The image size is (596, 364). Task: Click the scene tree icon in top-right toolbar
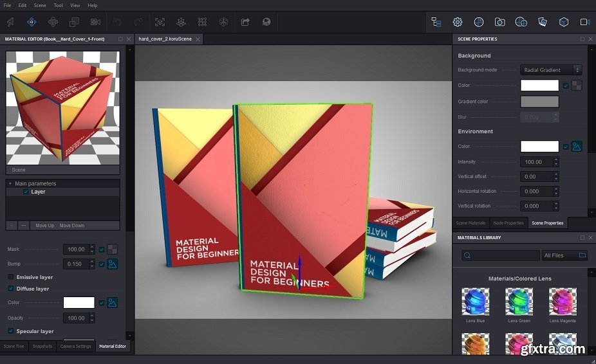click(x=436, y=22)
